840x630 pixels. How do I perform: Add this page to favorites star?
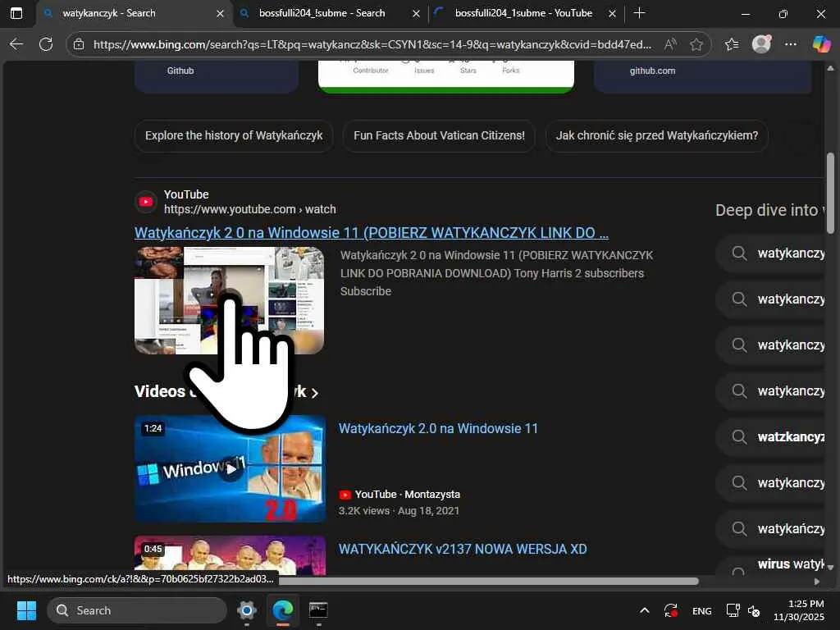click(696, 44)
